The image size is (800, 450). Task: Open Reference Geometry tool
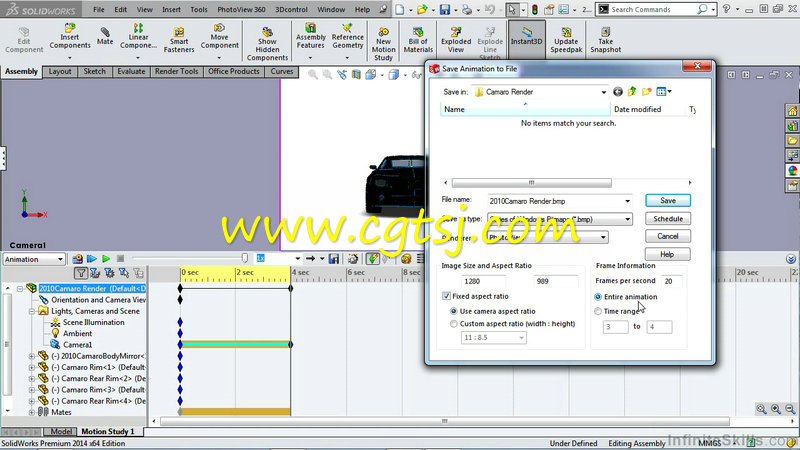(347, 37)
